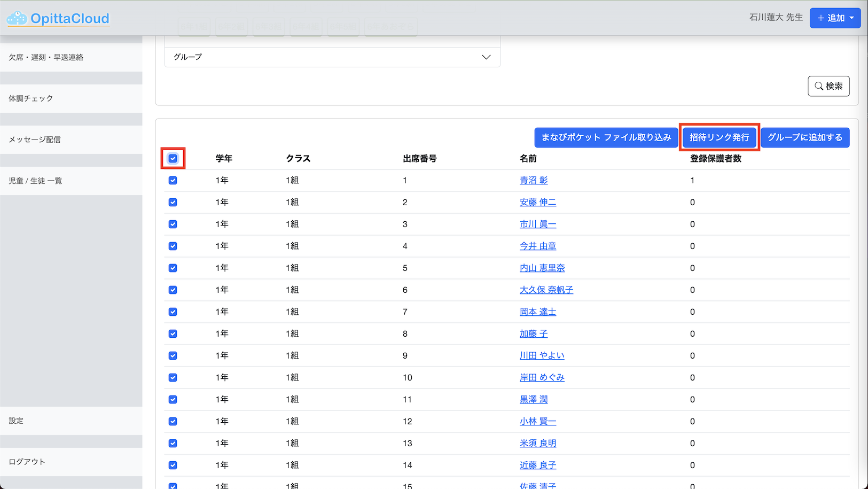Open student link 大久保 奈帆子
The width and height of the screenshot is (868, 489).
546,290
